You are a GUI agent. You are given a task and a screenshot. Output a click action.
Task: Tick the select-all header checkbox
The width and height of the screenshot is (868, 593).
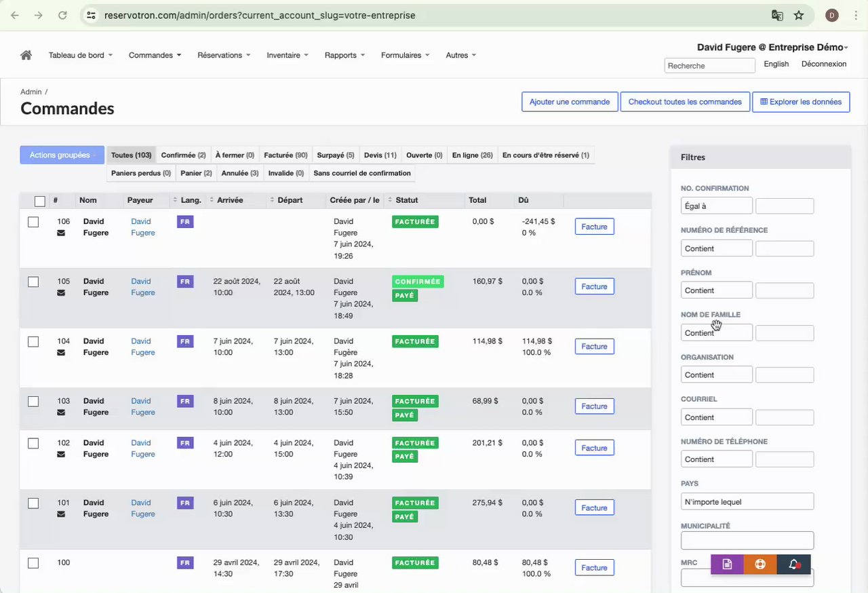pos(40,201)
